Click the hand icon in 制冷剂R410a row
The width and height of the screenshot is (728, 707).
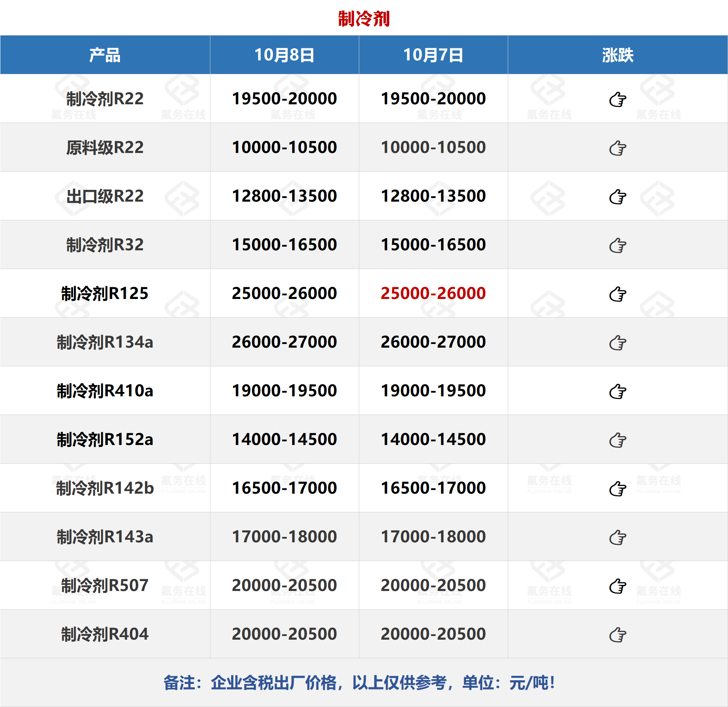click(618, 391)
